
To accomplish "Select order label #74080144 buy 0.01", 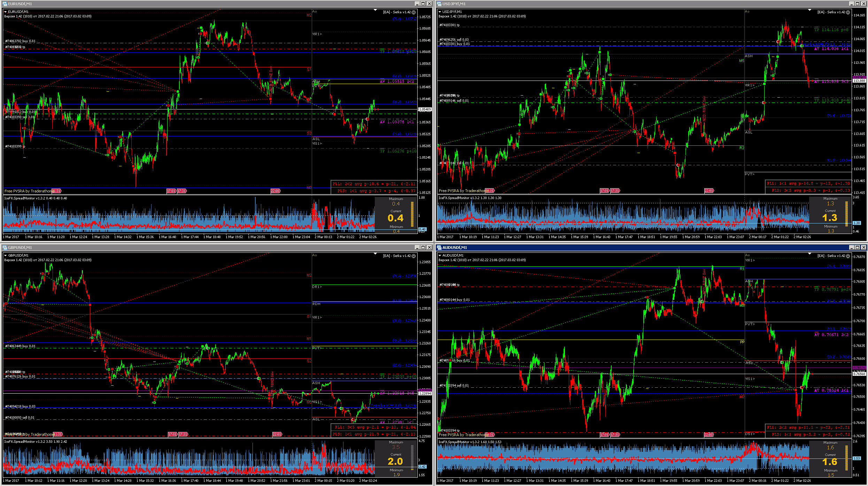I will coord(455,300).
